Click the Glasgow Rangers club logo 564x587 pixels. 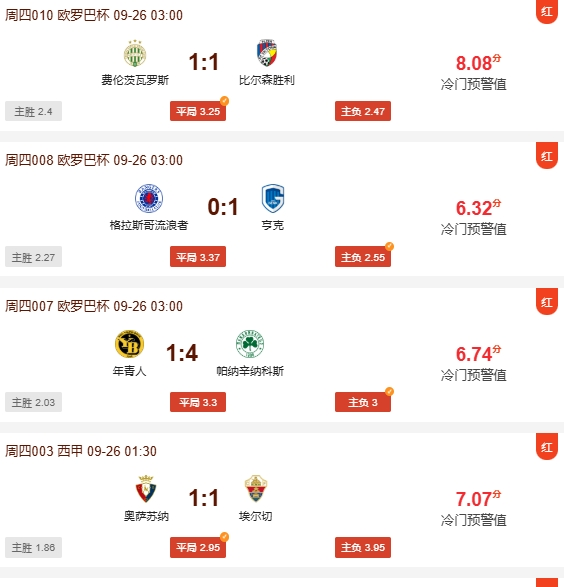tap(149, 198)
